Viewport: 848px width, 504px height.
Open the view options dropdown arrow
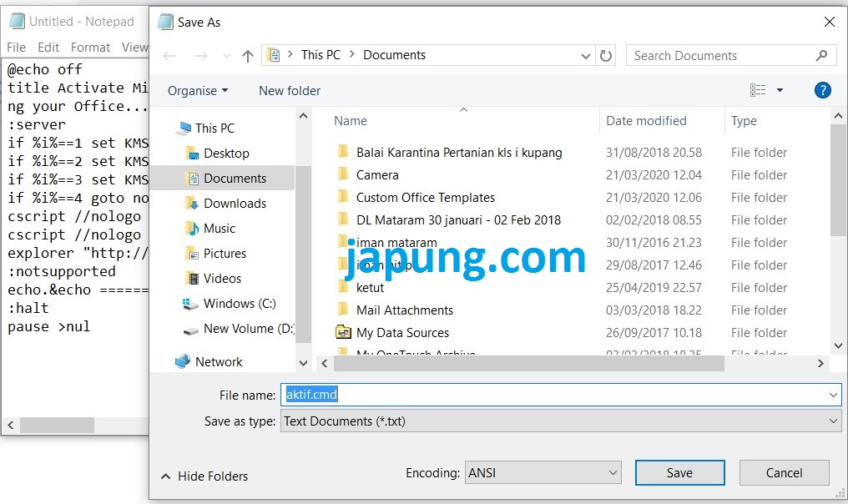pos(780,90)
